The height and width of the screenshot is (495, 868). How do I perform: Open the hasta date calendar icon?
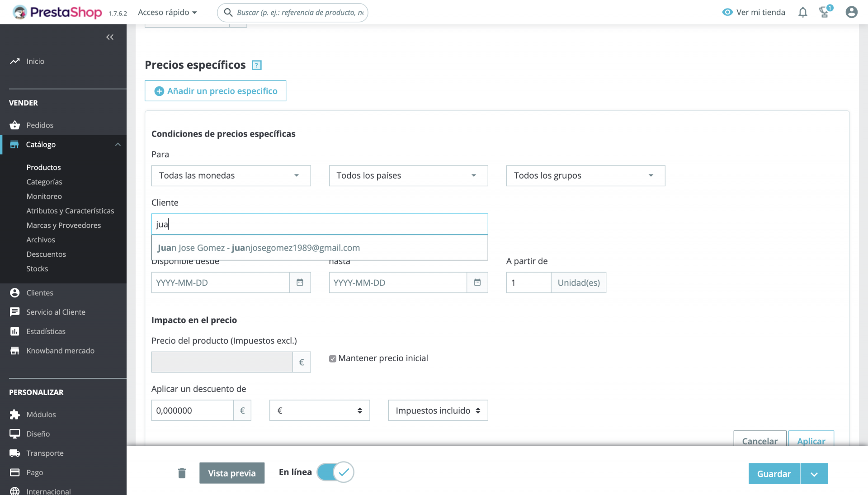click(x=477, y=283)
